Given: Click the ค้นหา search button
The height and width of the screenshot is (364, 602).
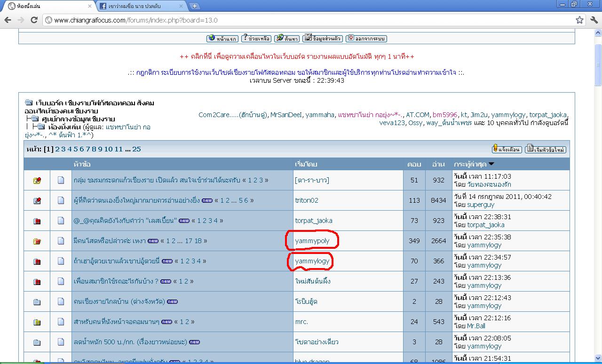Looking at the screenshot, I should pos(287,39).
